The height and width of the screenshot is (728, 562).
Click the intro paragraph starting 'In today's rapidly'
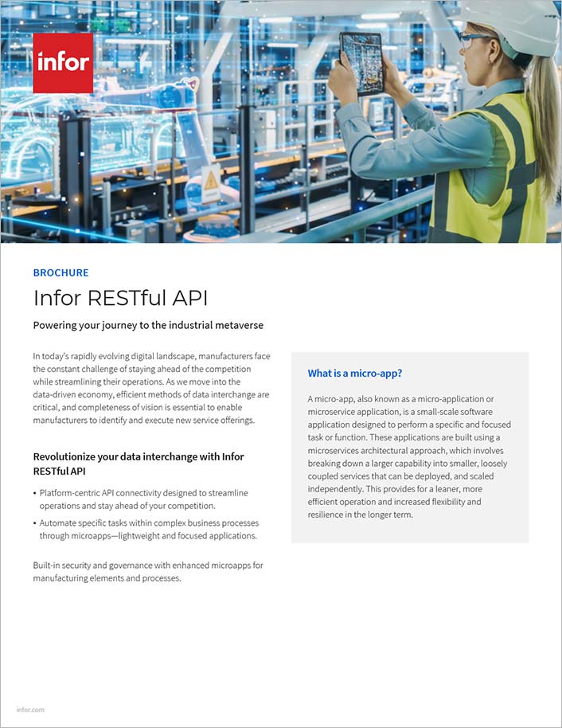(151, 388)
